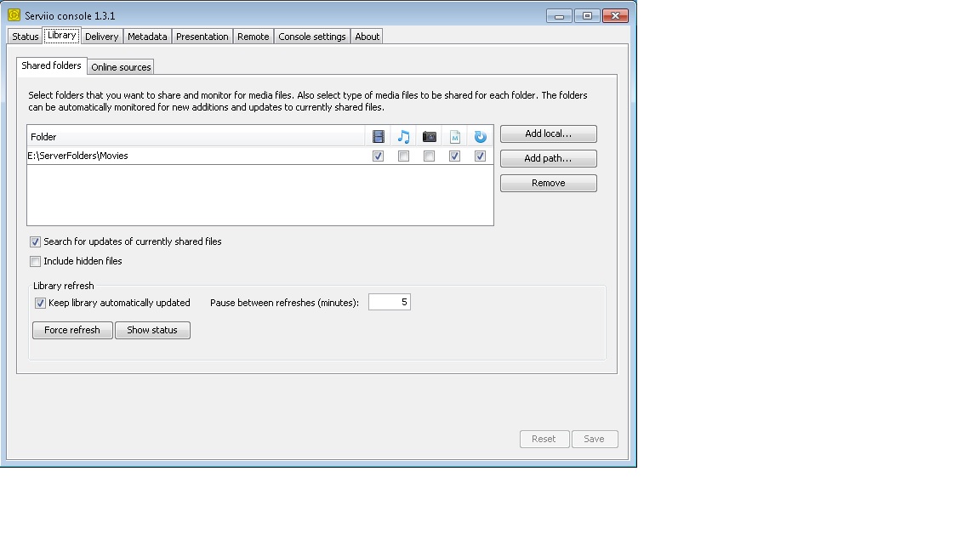Go to the Console settings tab
Screen dimensions: 980x551
312,37
